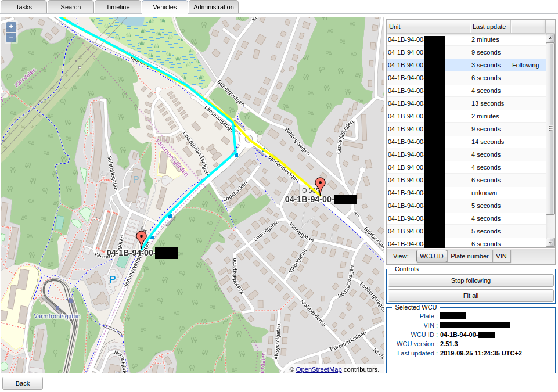Click the scroll down arrow of the unit list
558x392 pixels.
(x=550, y=242)
